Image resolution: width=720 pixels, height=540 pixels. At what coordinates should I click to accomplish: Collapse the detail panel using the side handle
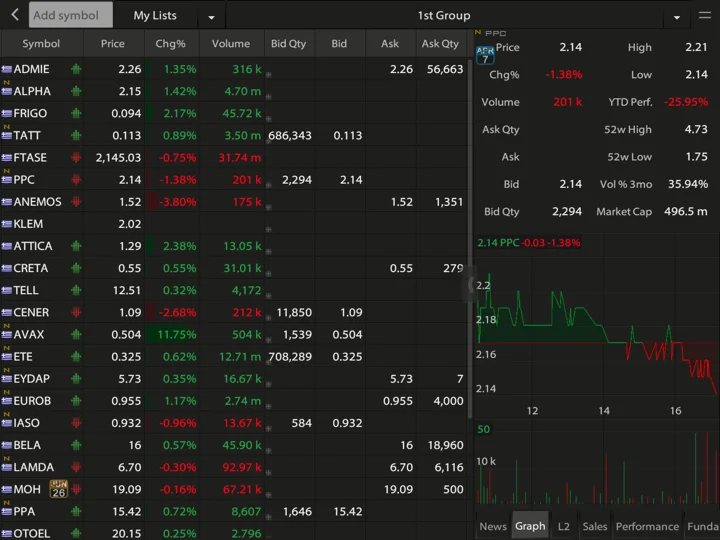(x=471, y=285)
